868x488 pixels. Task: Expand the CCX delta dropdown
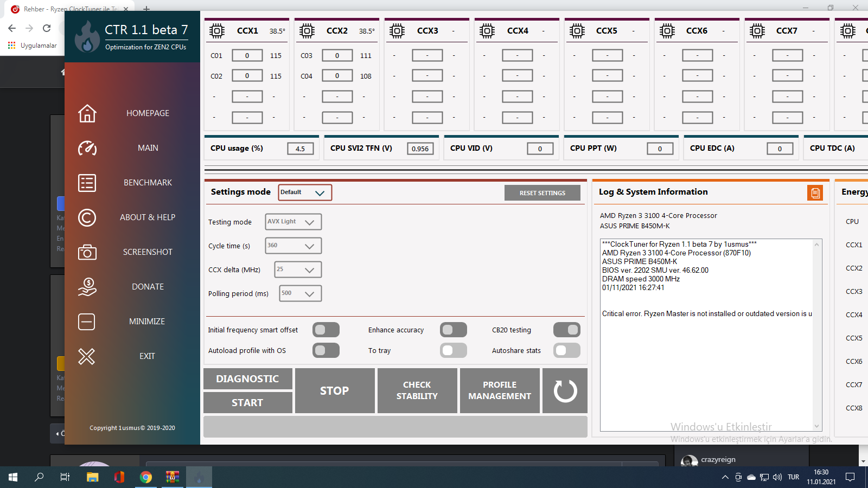point(298,269)
